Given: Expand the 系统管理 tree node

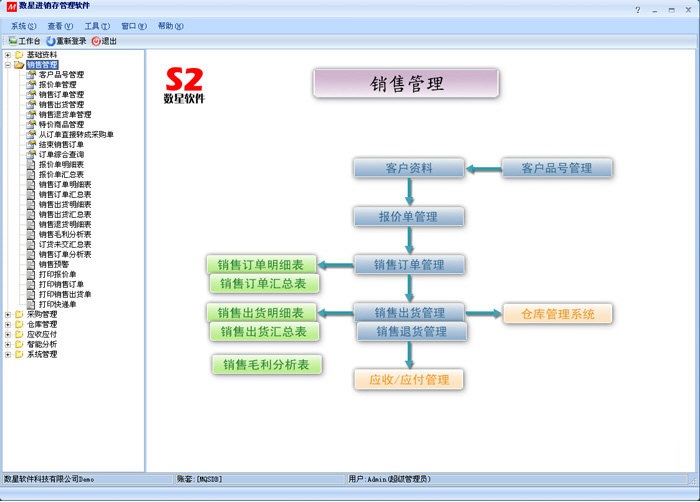Looking at the screenshot, I should pyautogui.click(x=8, y=355).
